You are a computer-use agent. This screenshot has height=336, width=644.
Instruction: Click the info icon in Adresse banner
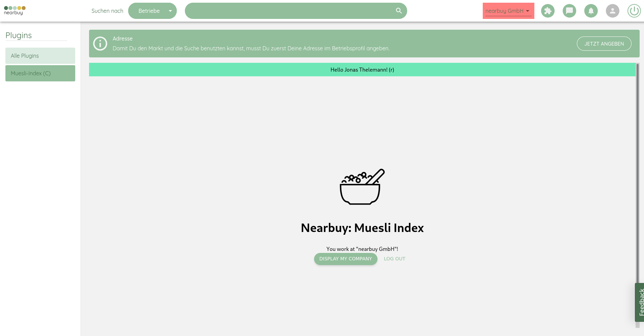[x=100, y=44]
